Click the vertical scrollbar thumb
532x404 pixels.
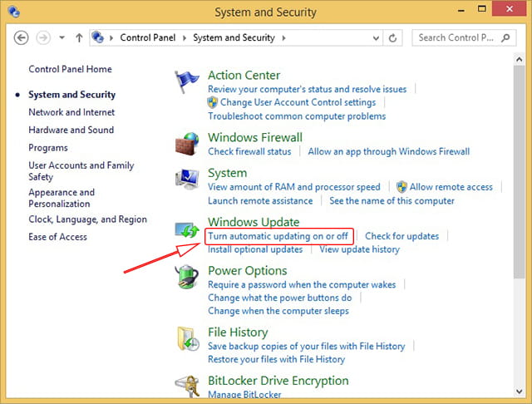click(x=519, y=172)
